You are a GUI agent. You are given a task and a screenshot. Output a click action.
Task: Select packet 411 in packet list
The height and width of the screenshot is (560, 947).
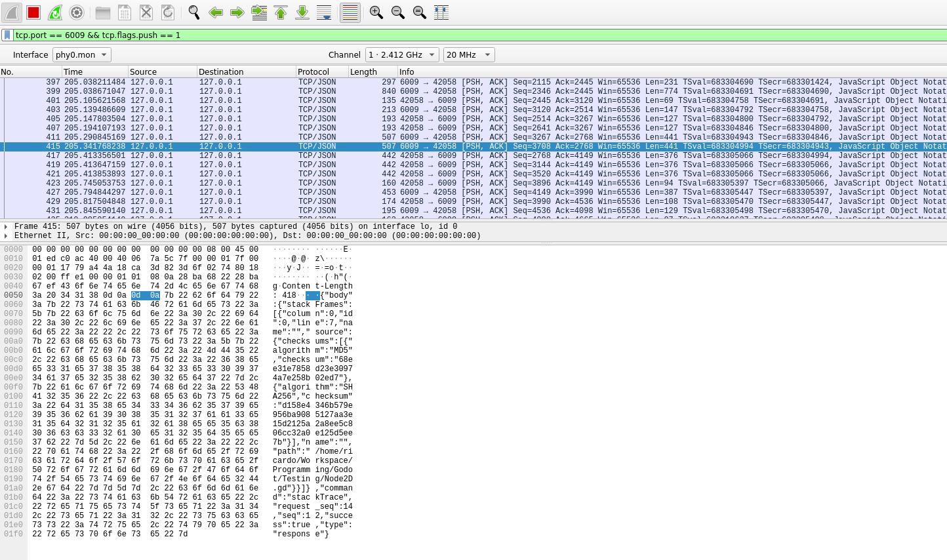(x=473, y=138)
